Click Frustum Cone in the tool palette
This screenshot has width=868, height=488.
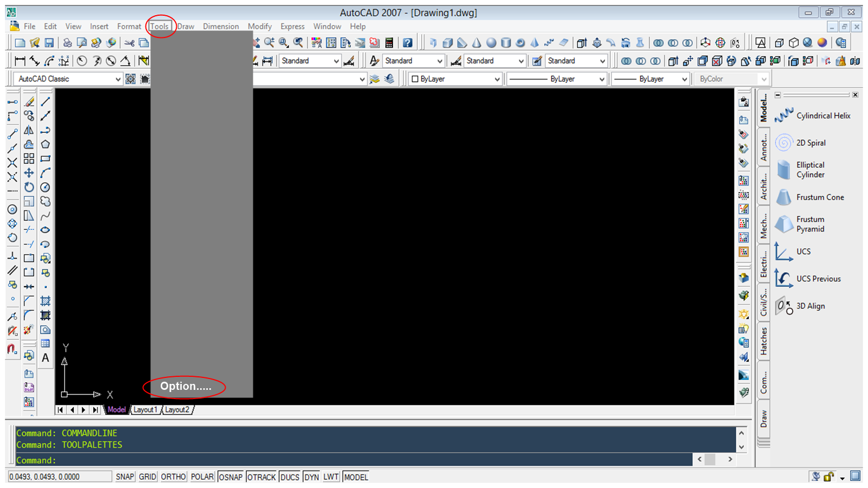click(809, 197)
